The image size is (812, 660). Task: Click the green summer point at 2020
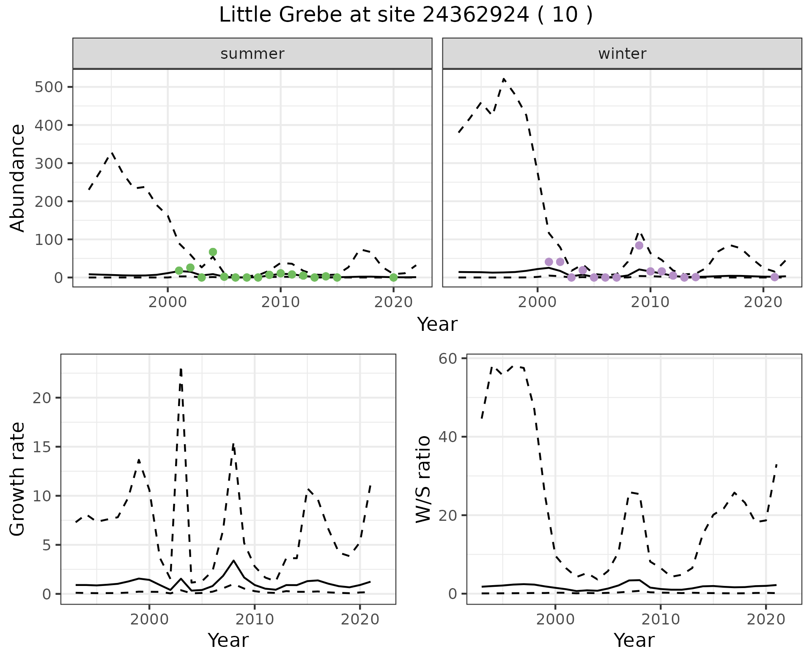coord(393,278)
